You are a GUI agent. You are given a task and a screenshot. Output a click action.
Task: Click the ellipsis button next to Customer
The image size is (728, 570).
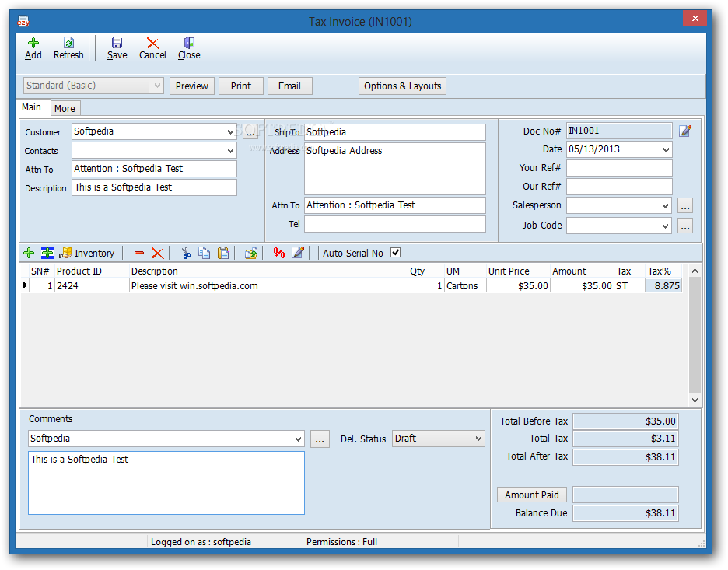[250, 132]
